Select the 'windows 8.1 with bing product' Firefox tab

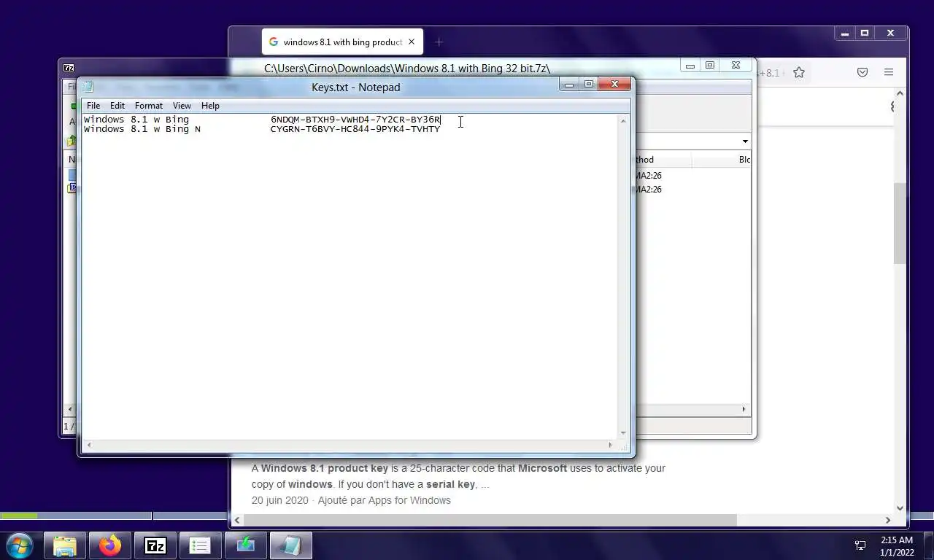[x=342, y=42]
